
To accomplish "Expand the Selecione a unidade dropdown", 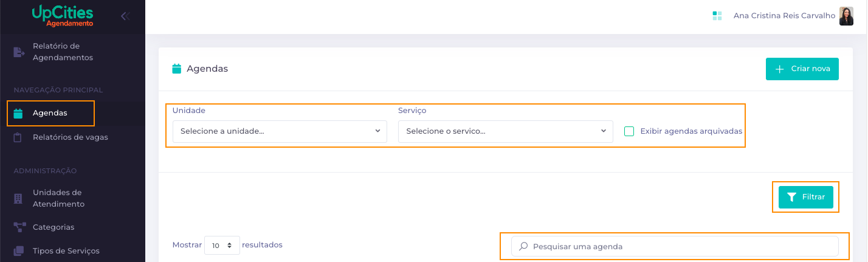I will [x=280, y=131].
